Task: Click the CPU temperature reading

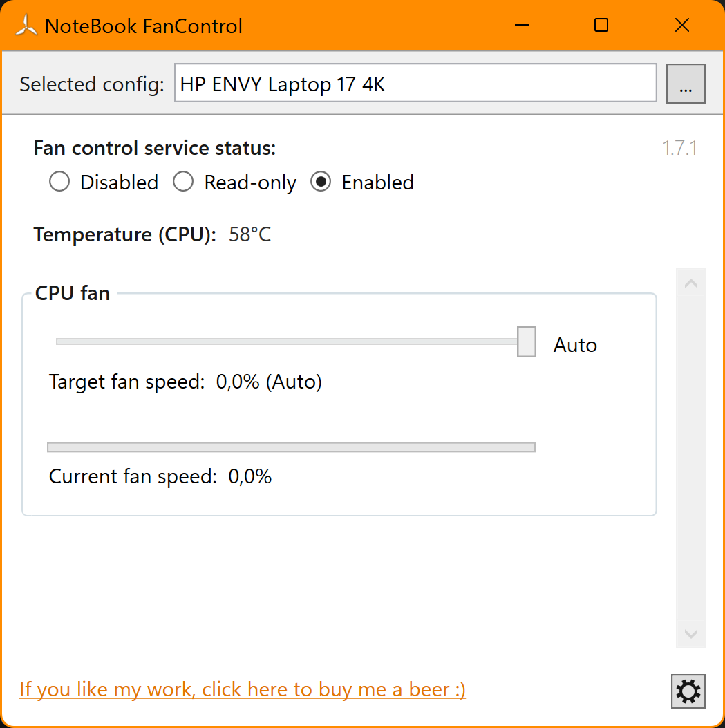Action: coord(249,234)
